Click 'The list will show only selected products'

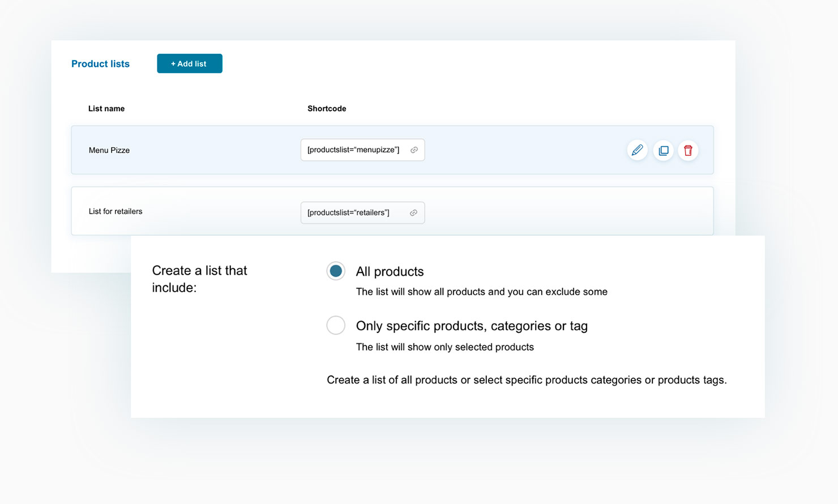pos(444,347)
